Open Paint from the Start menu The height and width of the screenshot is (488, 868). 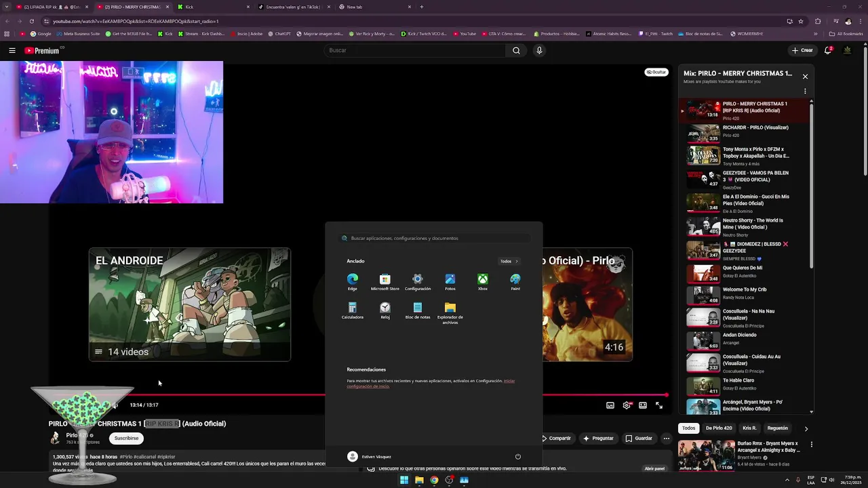[515, 282]
